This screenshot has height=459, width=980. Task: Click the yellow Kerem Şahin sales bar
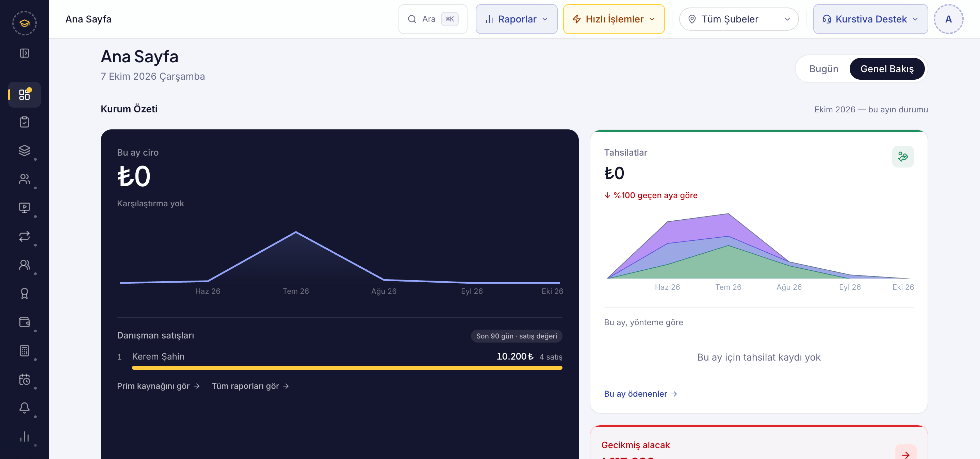coord(347,368)
